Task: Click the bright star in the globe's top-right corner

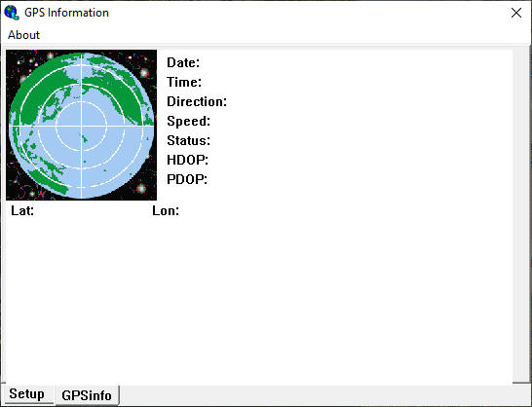Action: 144,72
